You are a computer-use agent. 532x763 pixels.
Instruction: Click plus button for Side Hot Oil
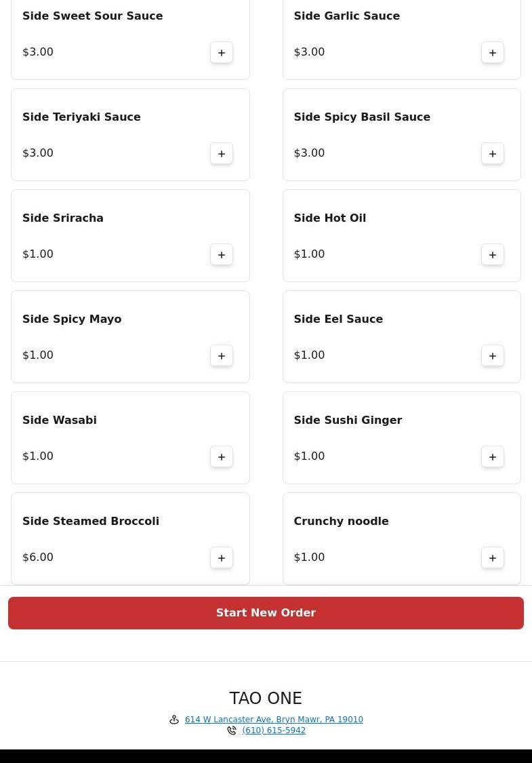[x=493, y=254]
